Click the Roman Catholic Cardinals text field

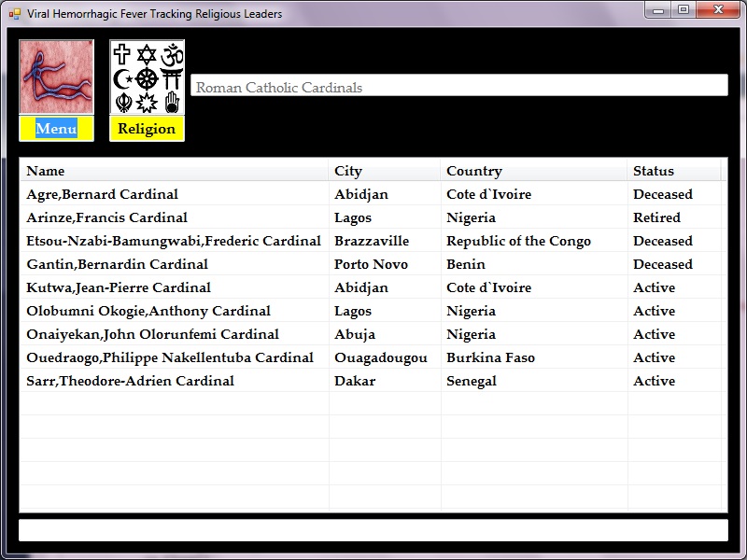458,87
